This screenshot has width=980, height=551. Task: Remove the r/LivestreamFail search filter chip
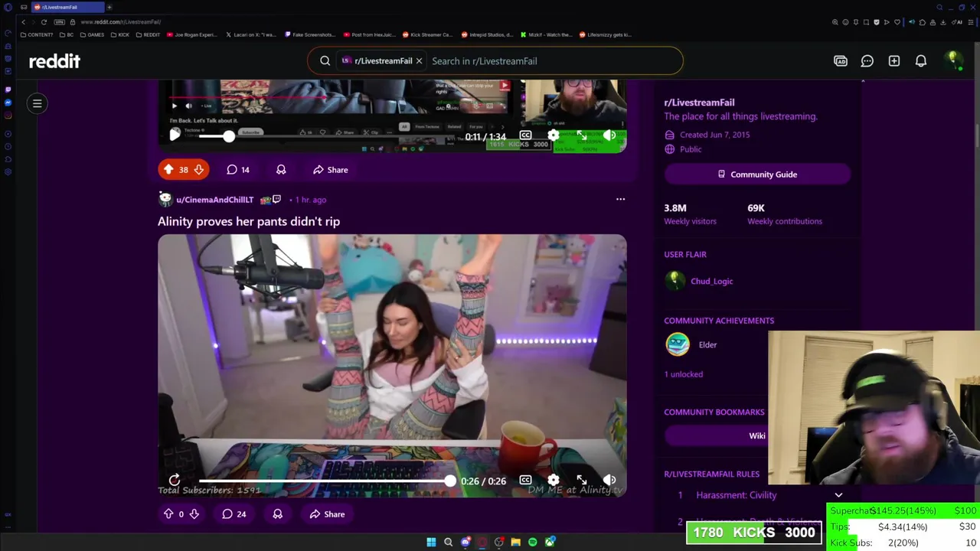tap(419, 61)
